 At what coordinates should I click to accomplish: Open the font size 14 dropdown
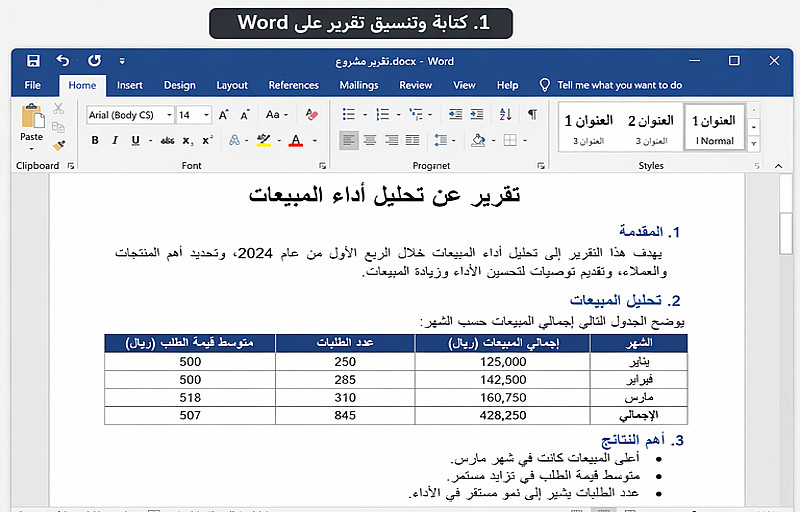click(x=207, y=115)
